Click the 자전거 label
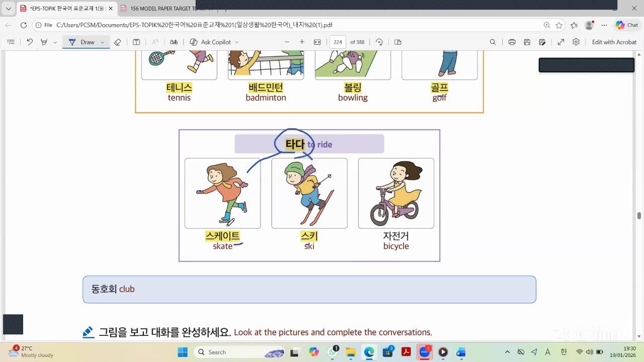644x362 pixels. 396,236
